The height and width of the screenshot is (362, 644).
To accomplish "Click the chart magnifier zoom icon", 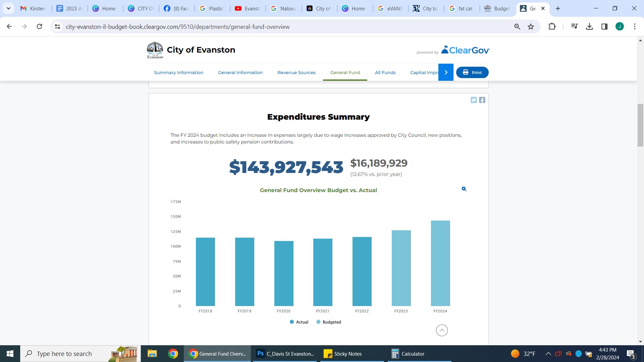I will [464, 189].
